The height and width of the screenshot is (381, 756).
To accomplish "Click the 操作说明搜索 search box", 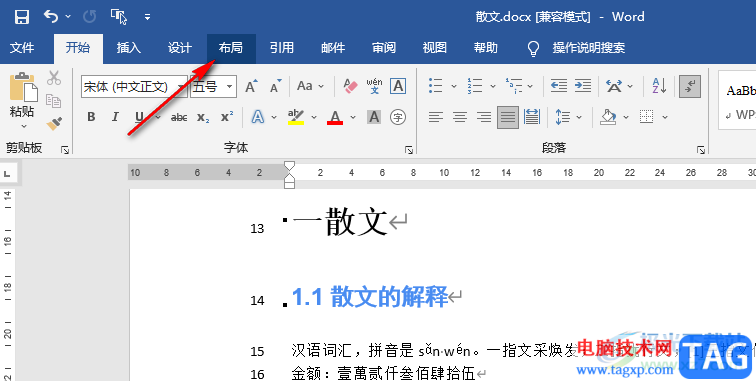I will coord(589,48).
